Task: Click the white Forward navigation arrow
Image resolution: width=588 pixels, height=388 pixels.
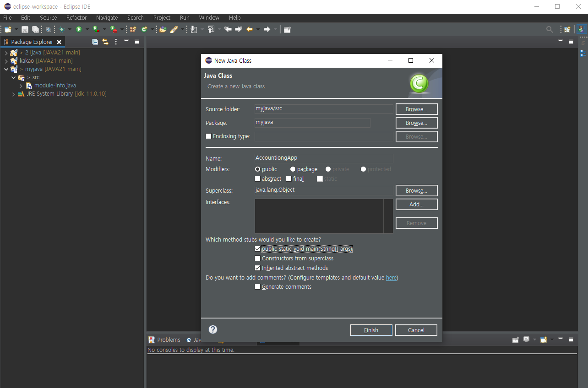Action: 267,29
